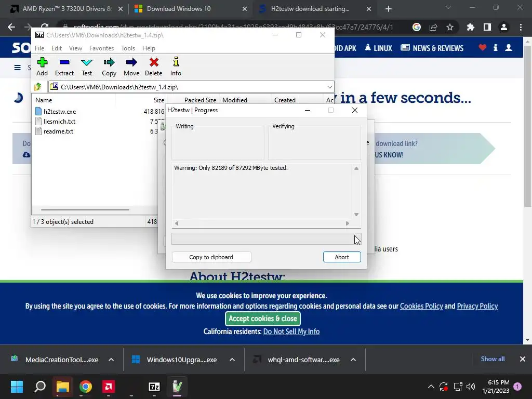This screenshot has height=399, width=532.
Task: Click the Abort button in H2testw
Action: click(342, 257)
